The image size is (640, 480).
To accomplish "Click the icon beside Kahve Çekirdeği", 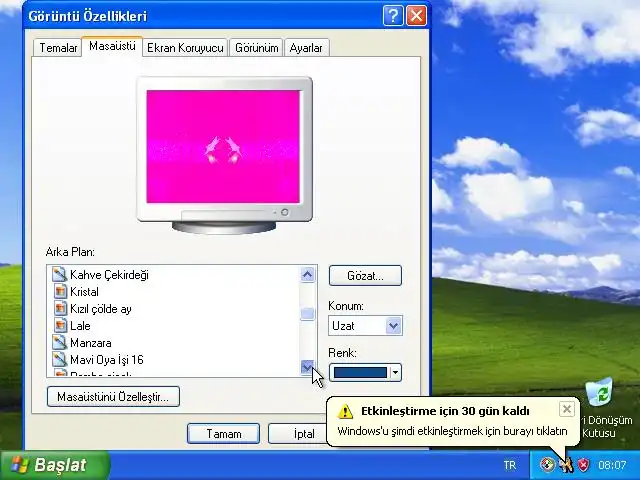I will 60,274.
